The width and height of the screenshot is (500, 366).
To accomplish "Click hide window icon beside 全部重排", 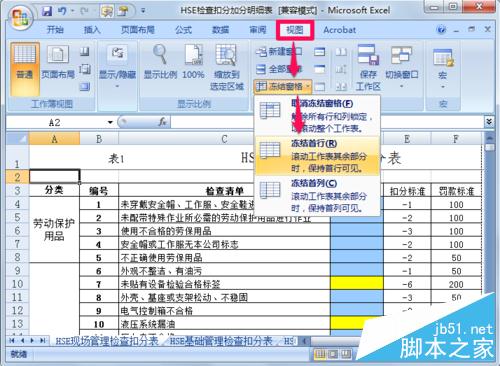I will [319, 69].
